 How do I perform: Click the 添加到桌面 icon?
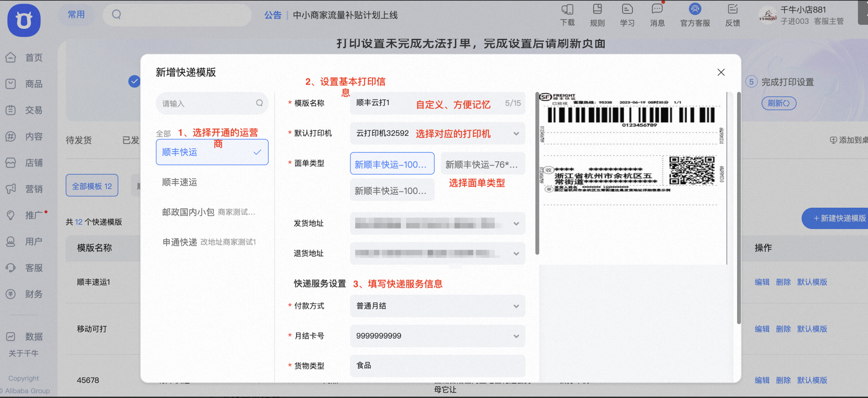click(x=833, y=140)
